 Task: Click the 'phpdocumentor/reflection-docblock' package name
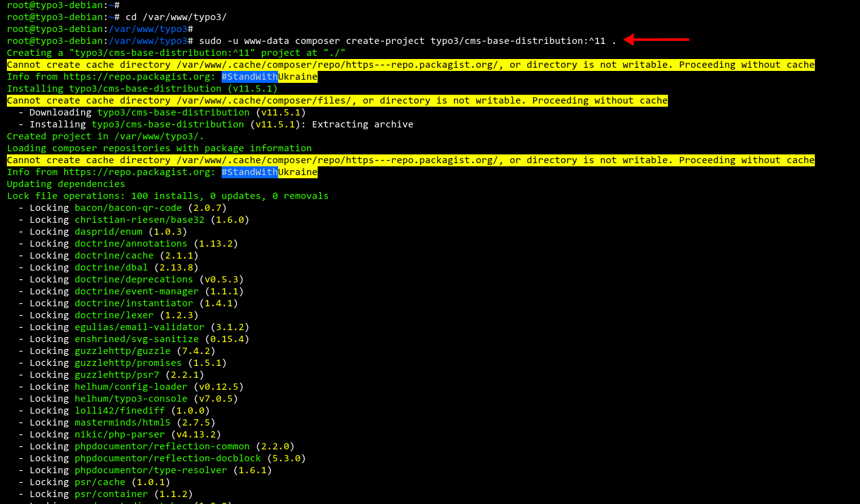point(168,458)
